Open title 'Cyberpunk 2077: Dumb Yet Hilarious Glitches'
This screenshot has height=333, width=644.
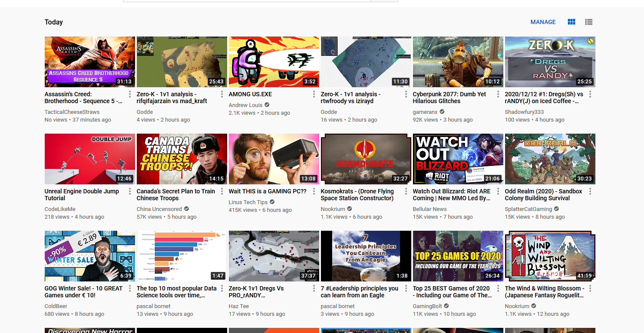point(450,98)
